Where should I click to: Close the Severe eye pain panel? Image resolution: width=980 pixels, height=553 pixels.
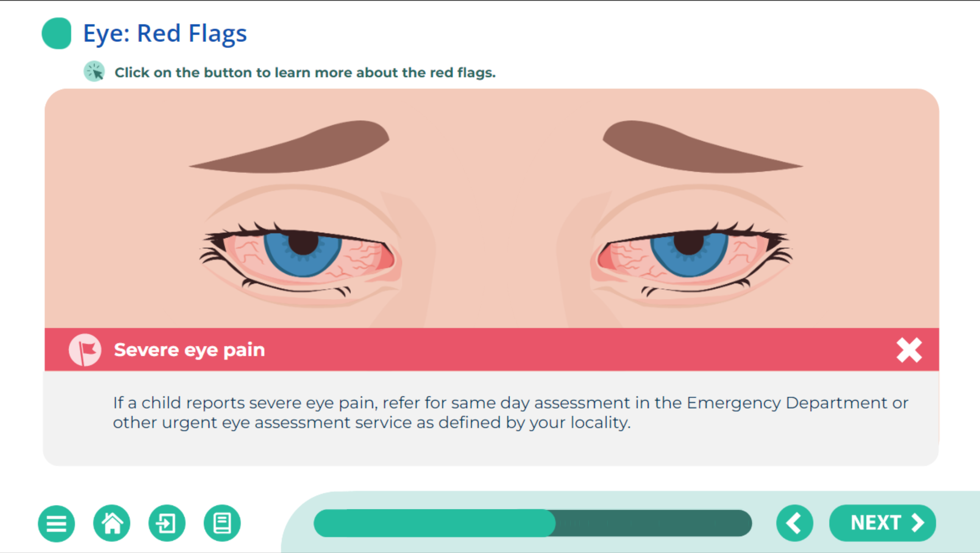click(x=909, y=350)
